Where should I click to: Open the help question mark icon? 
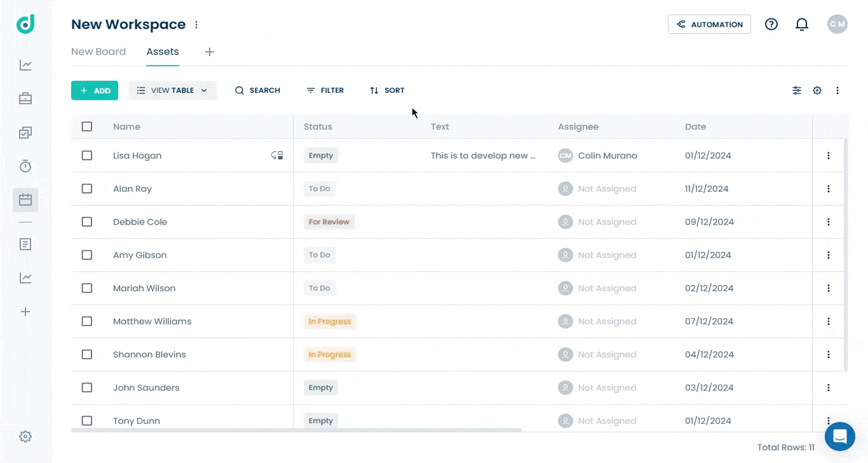coord(771,24)
